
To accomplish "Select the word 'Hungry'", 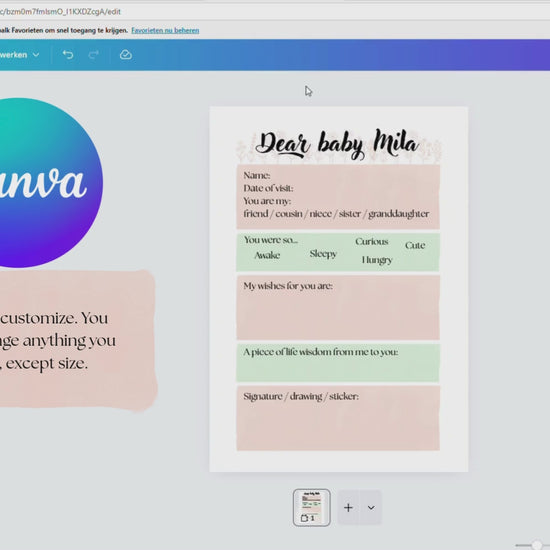I will 377,260.
